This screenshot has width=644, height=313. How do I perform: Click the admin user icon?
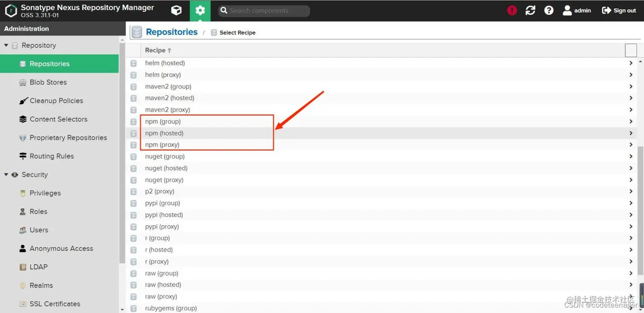(x=567, y=11)
